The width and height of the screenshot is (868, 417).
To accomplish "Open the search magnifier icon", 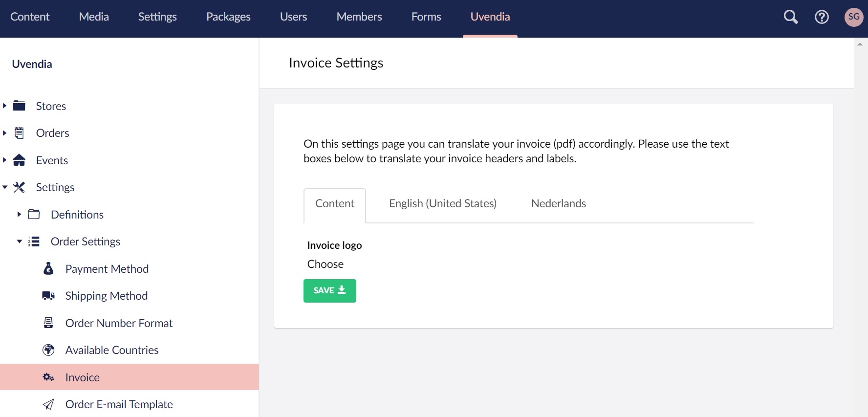I will [791, 17].
